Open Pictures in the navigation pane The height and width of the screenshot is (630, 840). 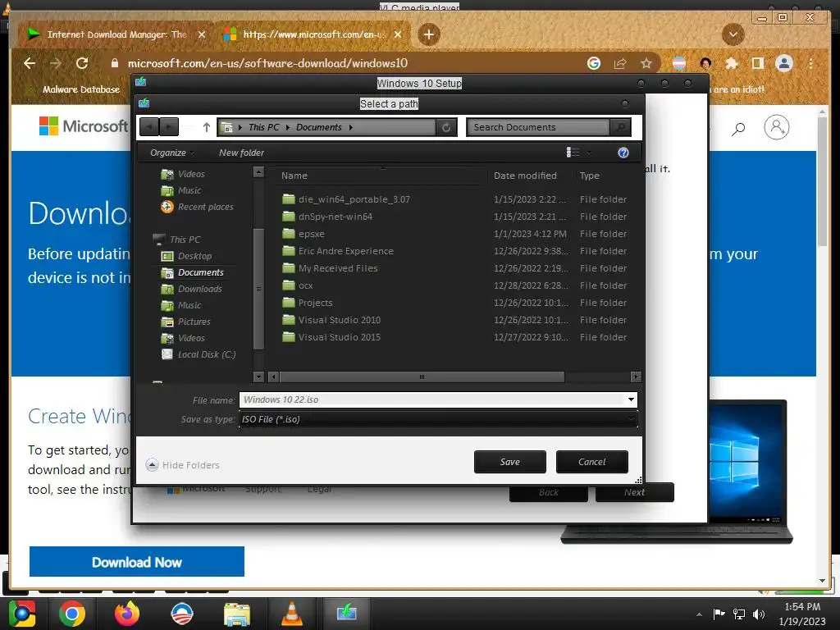[194, 322]
